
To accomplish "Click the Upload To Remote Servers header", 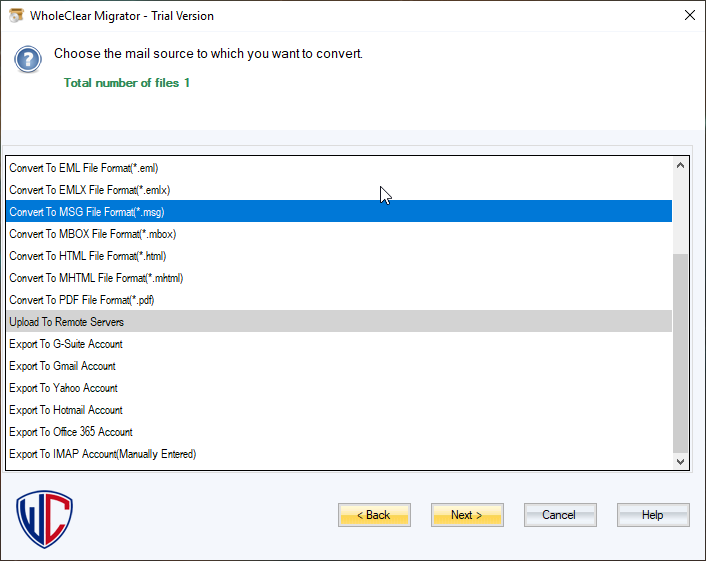I will pyautogui.click(x=67, y=322).
